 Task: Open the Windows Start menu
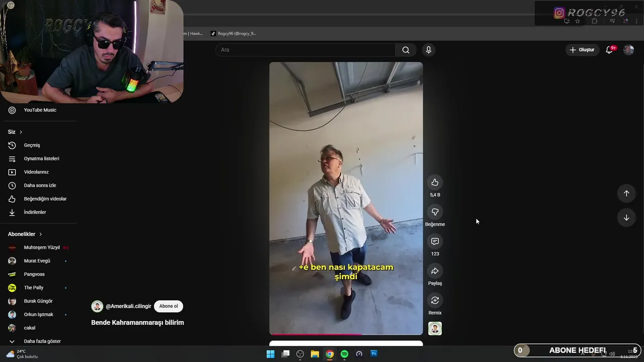click(270, 354)
